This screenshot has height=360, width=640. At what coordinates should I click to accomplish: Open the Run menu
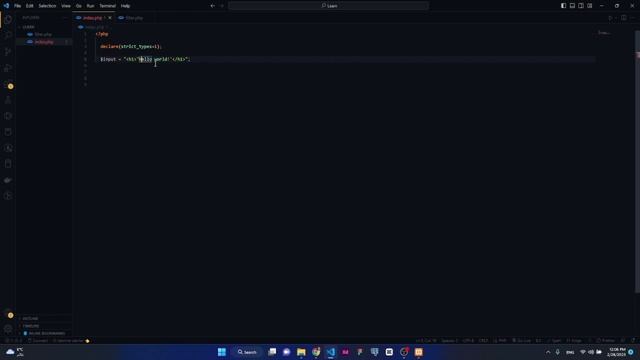[x=90, y=6]
